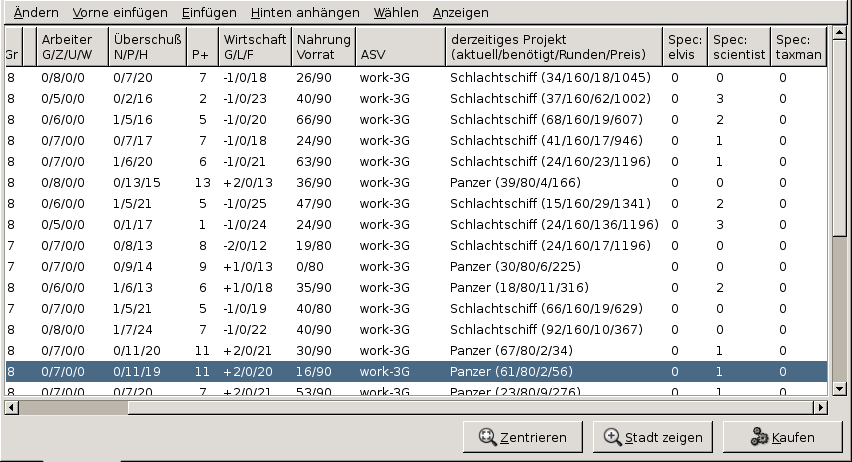Viewport: 852px width, 462px height.
Task: Click the zoom-in icon on Stadt zeigen
Action: (613, 437)
